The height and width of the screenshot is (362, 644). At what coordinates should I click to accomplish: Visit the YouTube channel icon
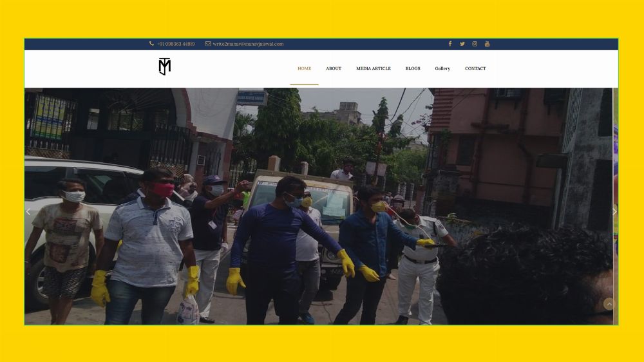[487, 44]
